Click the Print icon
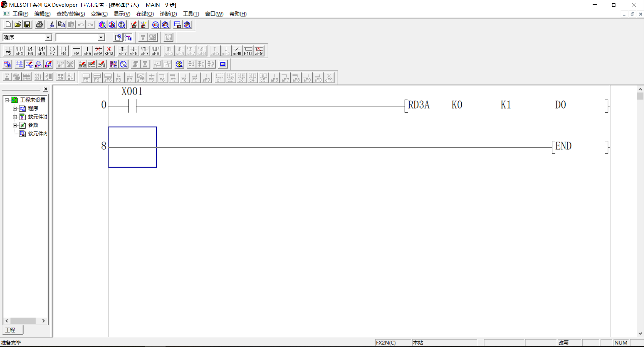Screen dimensions: 644x347 pos(39,25)
